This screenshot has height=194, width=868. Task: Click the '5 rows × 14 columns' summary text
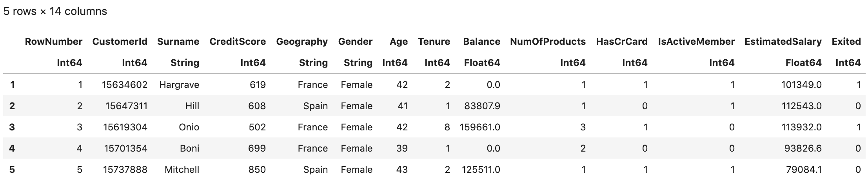(55, 11)
